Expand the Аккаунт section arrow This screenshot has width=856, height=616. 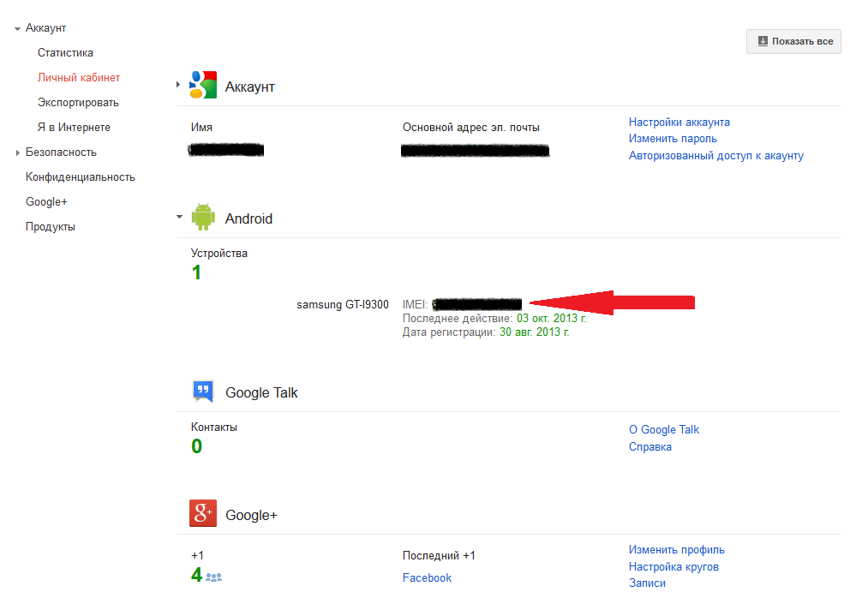(x=178, y=85)
